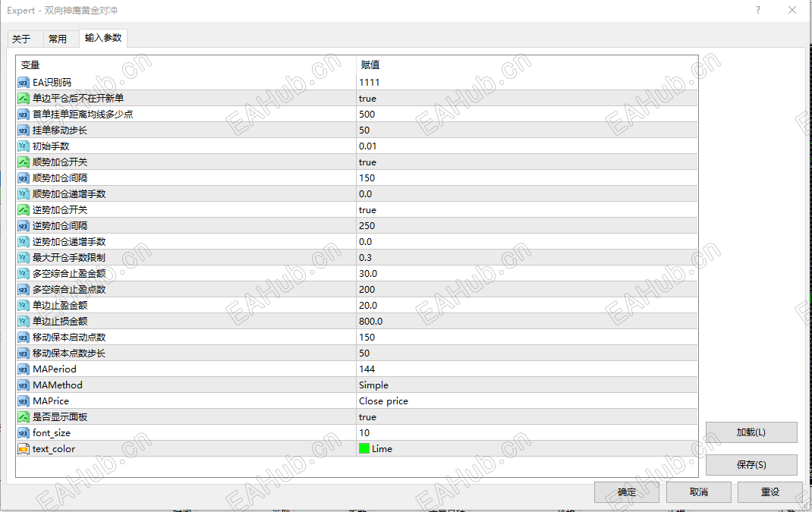Click the numeric icon beside EA识别码

click(23, 82)
